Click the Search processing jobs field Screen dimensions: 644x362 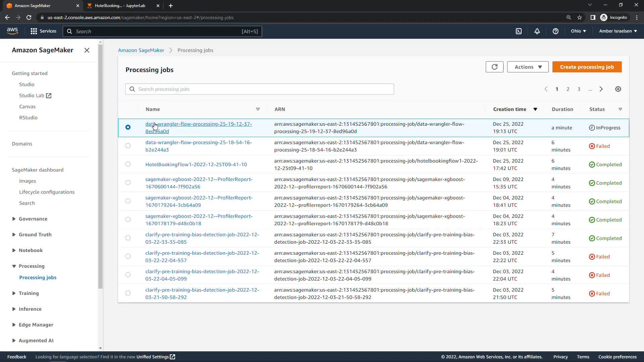260,89
